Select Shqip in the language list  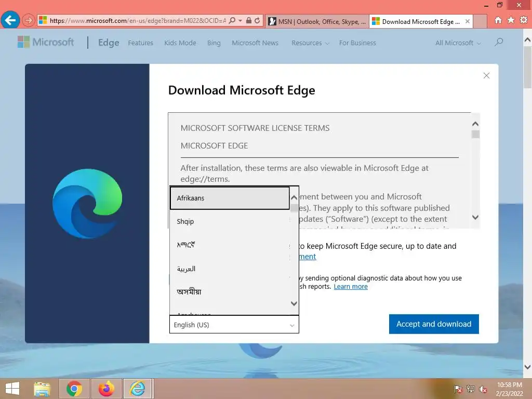pos(230,221)
